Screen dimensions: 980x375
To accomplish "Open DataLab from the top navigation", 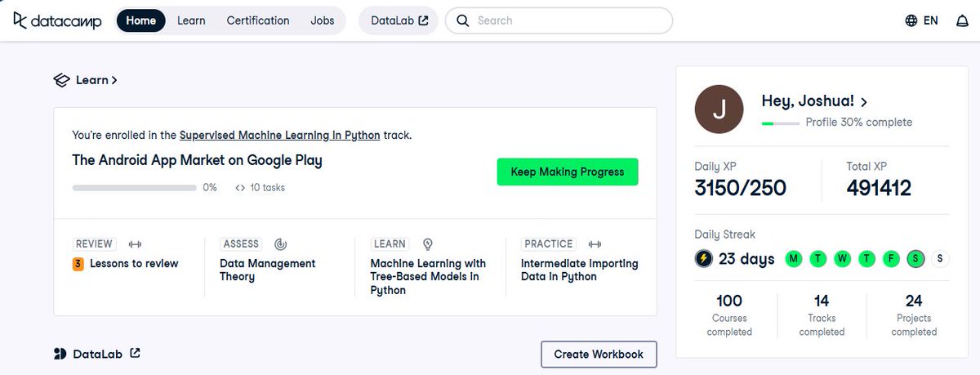I will coord(399,20).
